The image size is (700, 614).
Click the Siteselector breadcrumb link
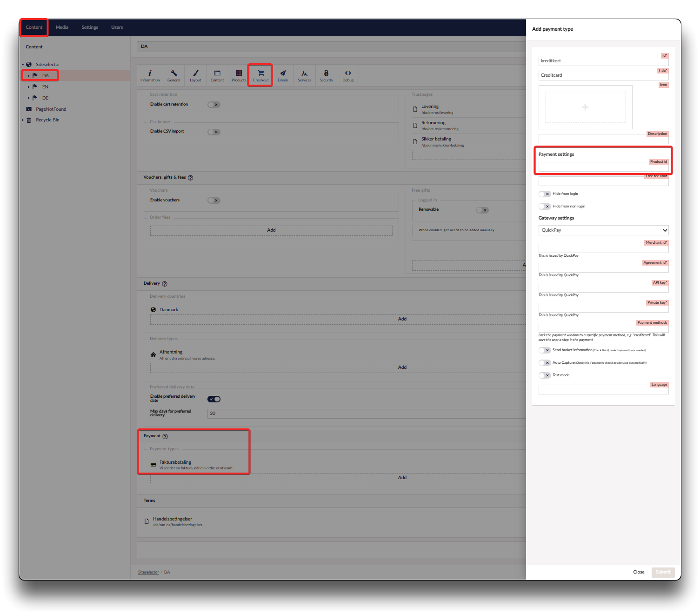click(x=148, y=573)
